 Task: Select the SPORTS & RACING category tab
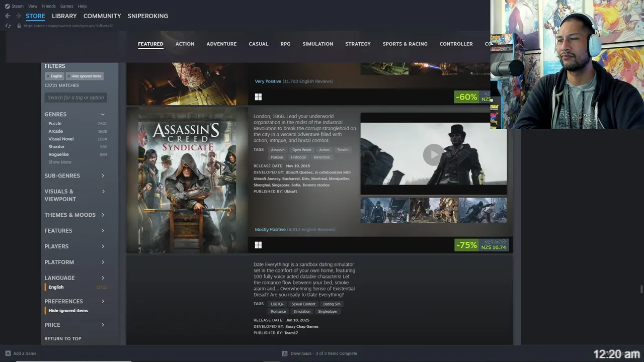tap(405, 44)
